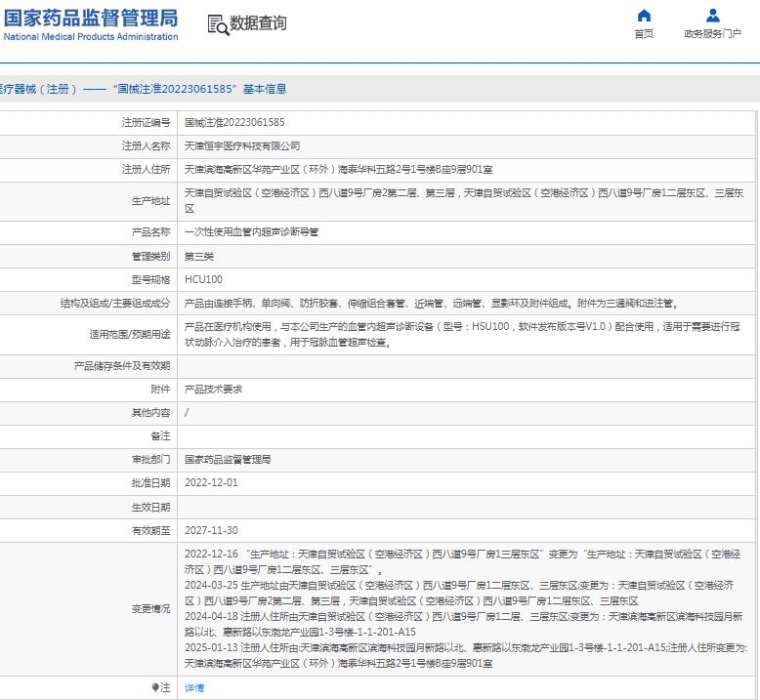
Task: Click the slash value in 其他内容 row
Action: (187, 412)
